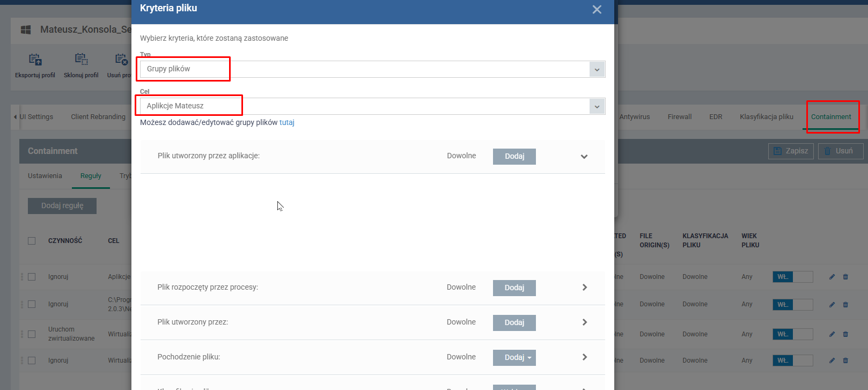This screenshot has height=390, width=868.
Task: Tick the select-all checkbox beside CZYNNOŚĆ
Action: tap(32, 241)
